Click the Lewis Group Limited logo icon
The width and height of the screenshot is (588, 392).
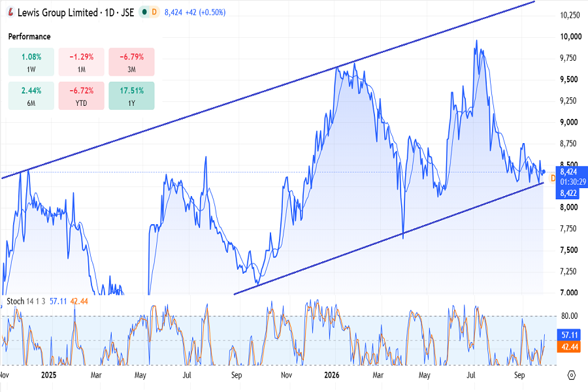[x=10, y=12]
